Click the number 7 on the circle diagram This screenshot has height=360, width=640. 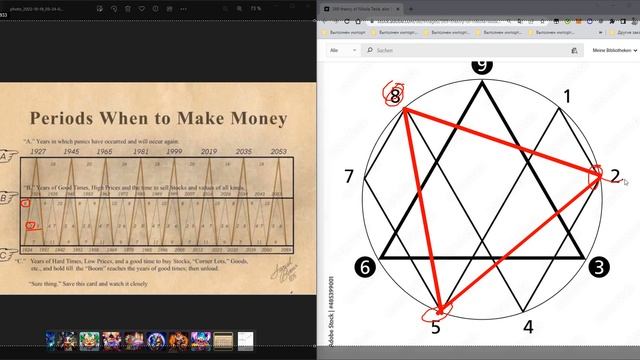coord(349,176)
